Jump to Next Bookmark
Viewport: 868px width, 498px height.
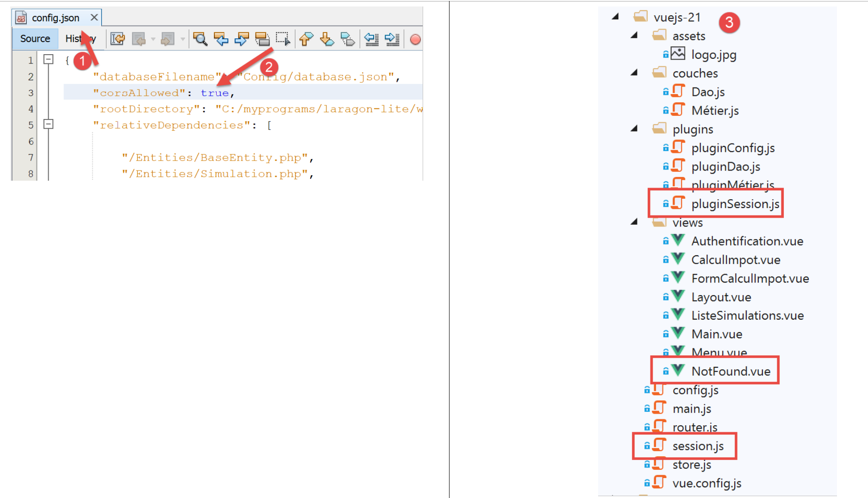326,39
